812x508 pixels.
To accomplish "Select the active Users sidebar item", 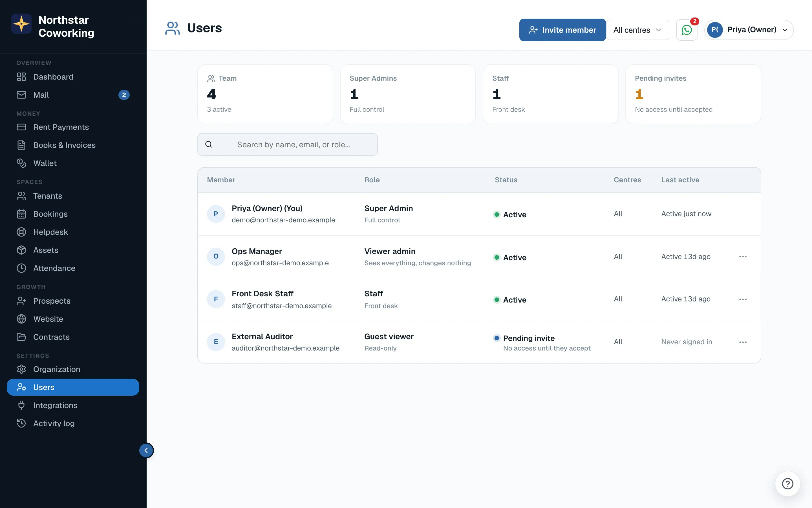I will 73,387.
